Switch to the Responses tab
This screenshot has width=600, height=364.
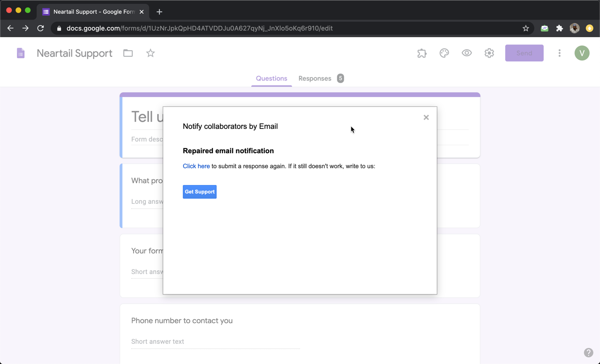(315, 79)
